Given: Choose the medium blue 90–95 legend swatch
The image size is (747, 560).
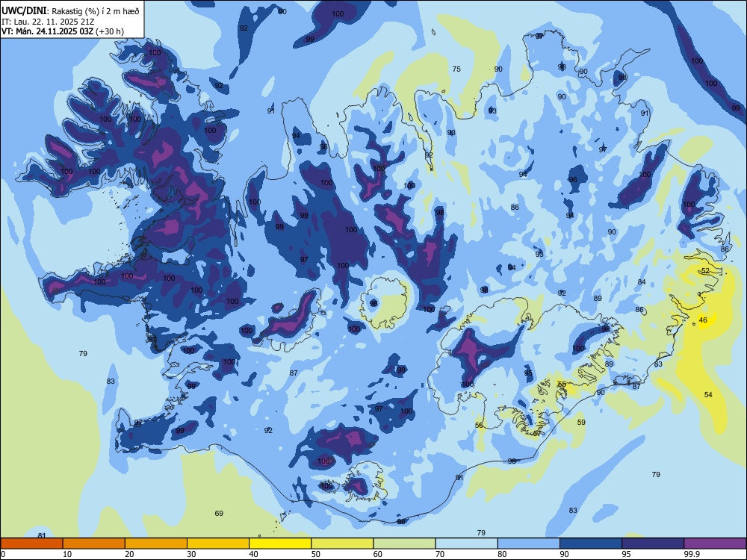Looking at the screenshot, I should coord(591,544).
